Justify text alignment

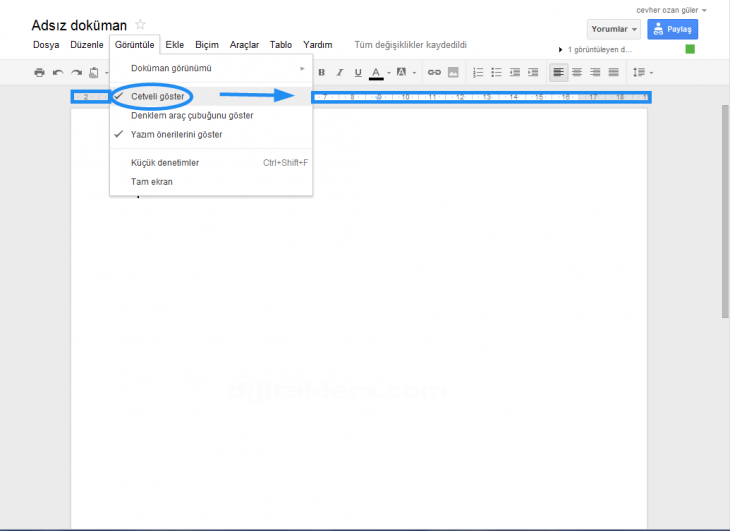click(x=614, y=73)
